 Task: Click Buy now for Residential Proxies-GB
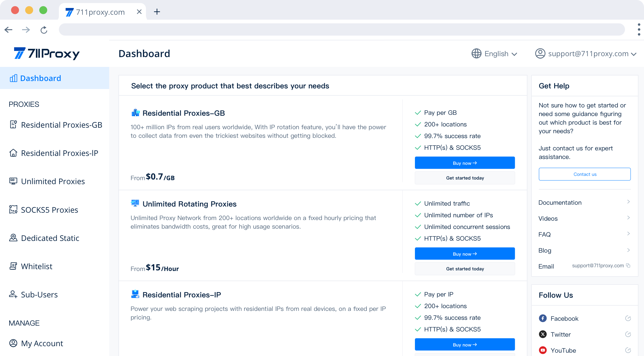465,163
